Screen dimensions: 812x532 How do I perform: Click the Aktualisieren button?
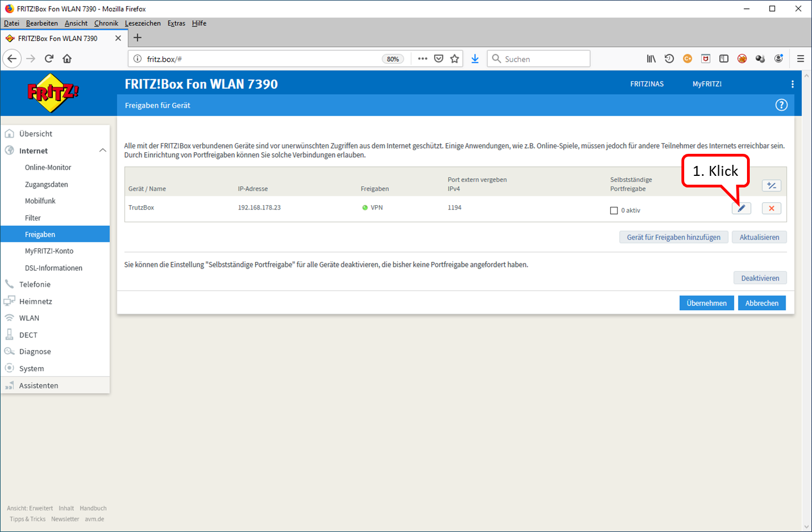tap(759, 237)
